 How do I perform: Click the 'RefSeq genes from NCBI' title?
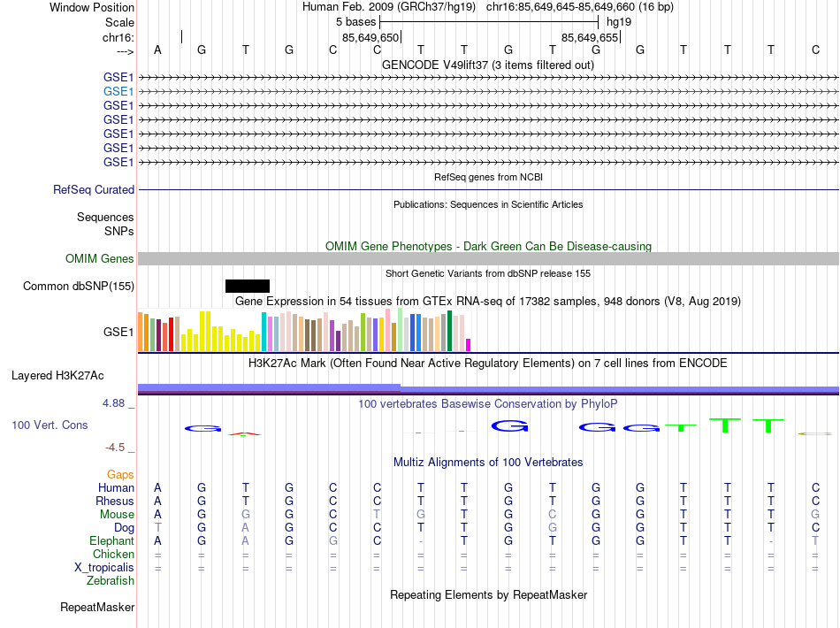tap(489, 177)
